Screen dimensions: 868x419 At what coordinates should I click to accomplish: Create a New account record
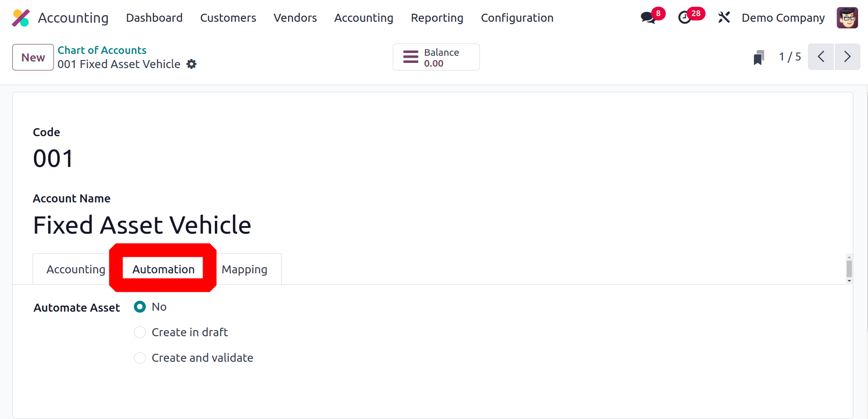coord(33,57)
